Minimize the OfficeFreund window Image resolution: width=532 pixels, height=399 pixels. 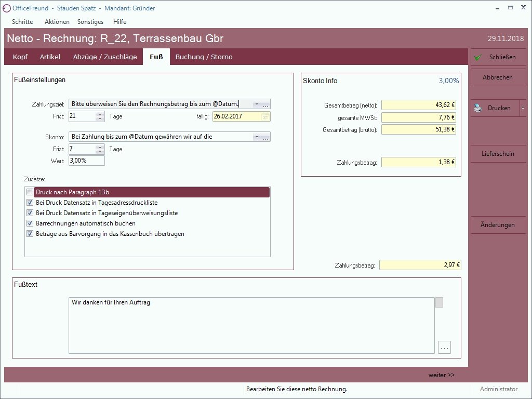[x=498, y=8]
